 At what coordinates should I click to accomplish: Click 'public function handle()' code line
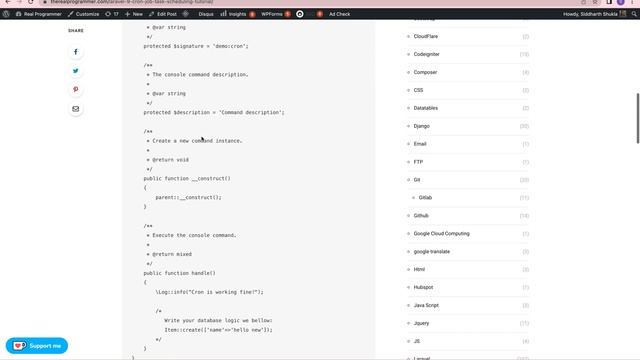click(179, 273)
